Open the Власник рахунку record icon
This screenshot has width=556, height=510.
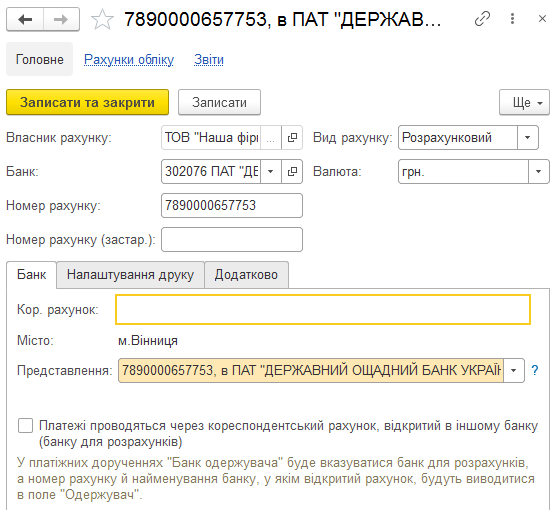click(292, 138)
